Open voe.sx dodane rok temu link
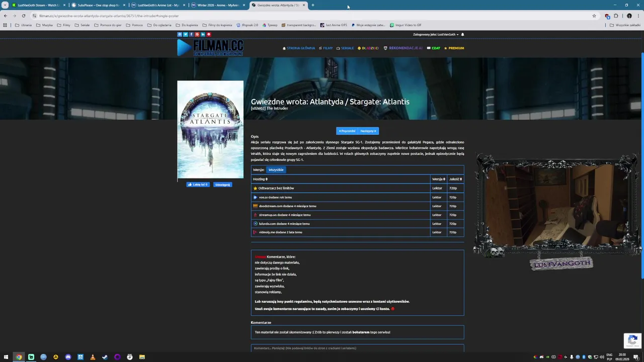The height and width of the screenshot is (362, 644). (275, 197)
